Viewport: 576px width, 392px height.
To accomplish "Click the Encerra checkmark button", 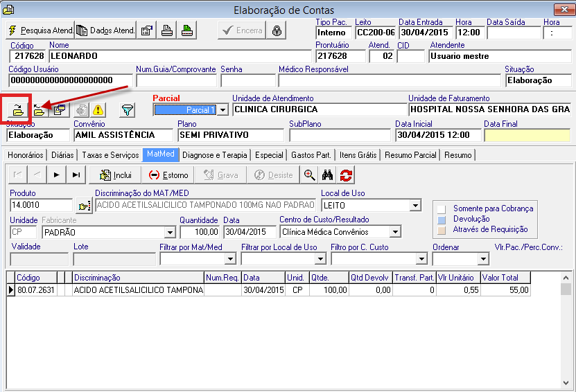I will point(242,30).
